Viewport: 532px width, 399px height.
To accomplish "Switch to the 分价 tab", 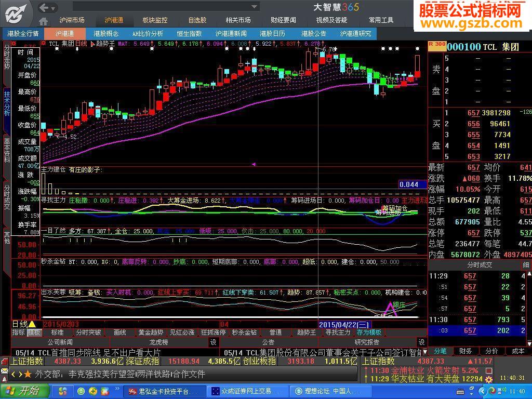I will pos(491,351).
